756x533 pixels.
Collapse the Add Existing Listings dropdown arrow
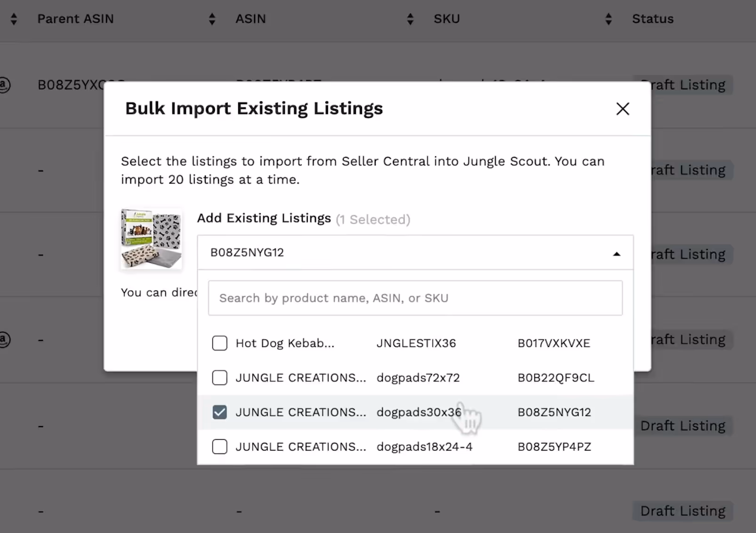[617, 254]
